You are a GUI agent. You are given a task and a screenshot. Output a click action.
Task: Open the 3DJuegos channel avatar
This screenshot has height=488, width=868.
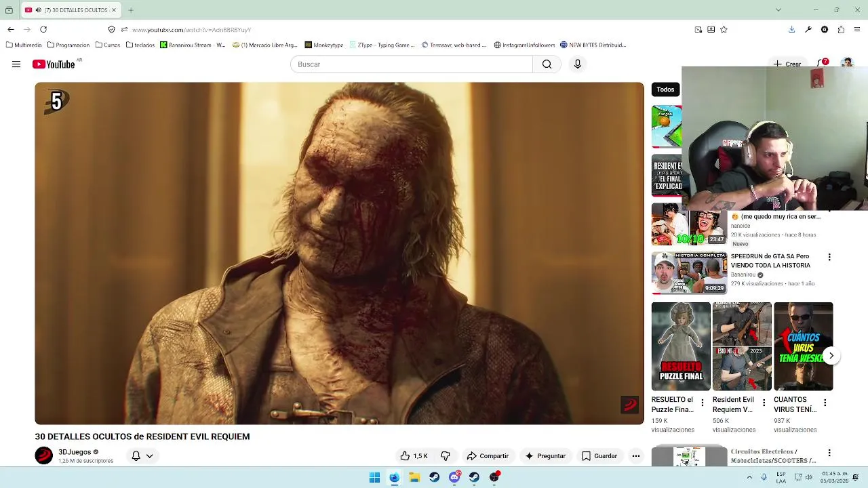(44, 455)
